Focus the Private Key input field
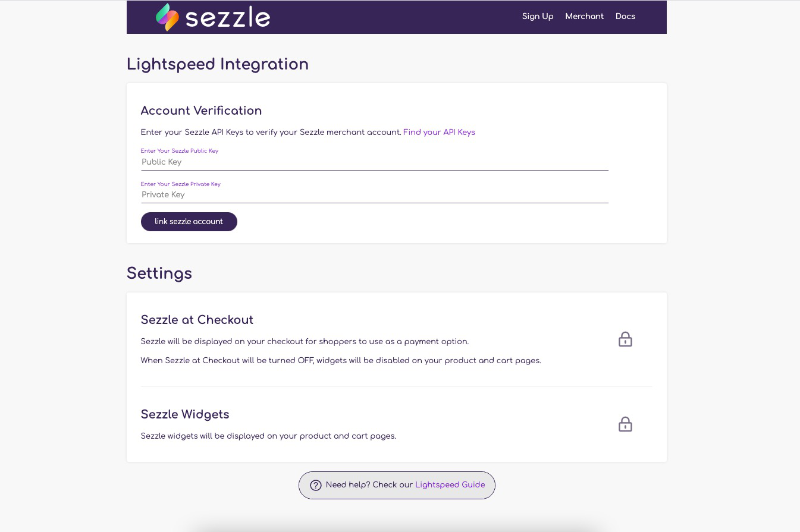 (374, 195)
